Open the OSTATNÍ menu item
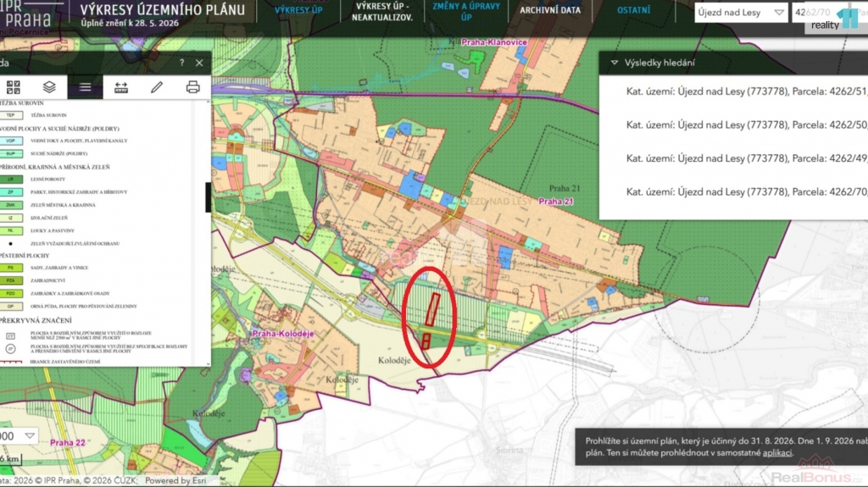This screenshot has width=868, height=487. tap(633, 10)
